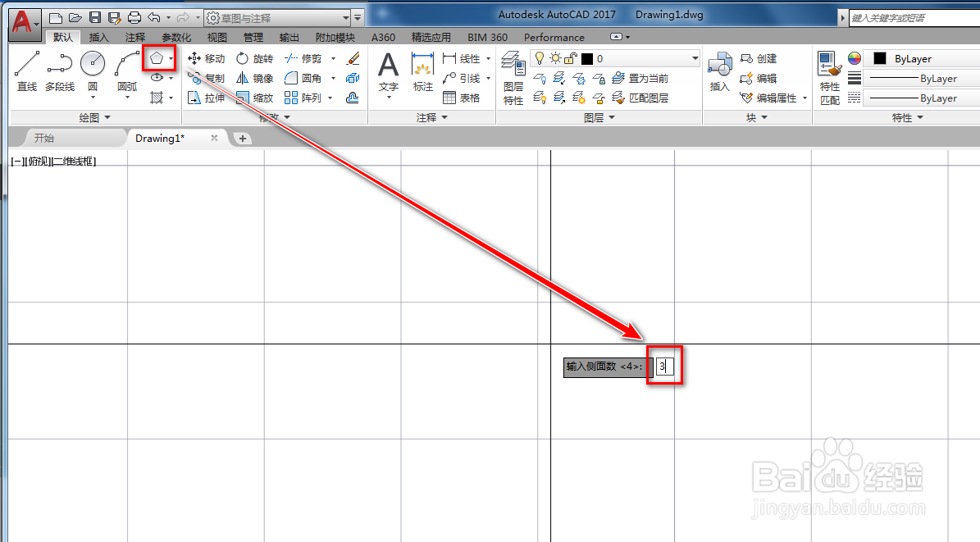Expand the Block (块) panel

[757, 117]
